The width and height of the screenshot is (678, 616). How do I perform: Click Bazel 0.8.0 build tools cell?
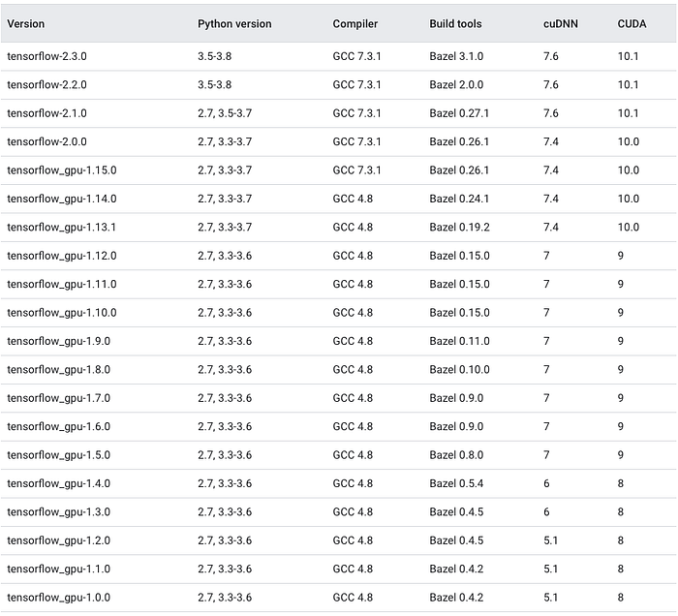[x=456, y=455]
